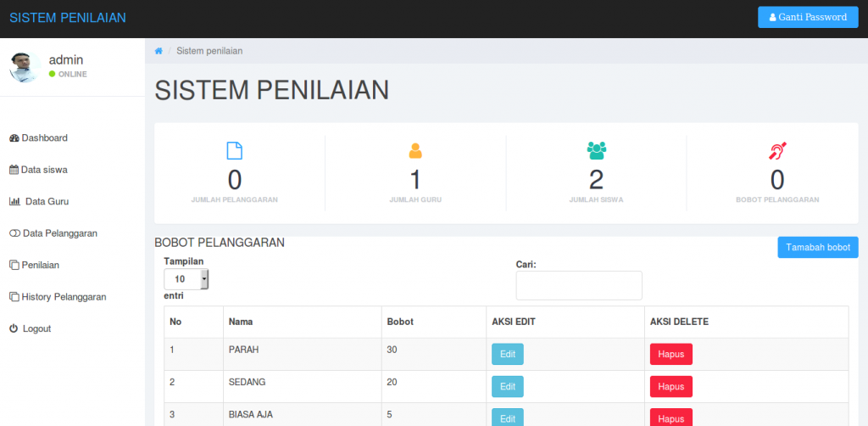Viewport: 868px width, 426px height.
Task: Click the BIASA AJA name cell
Action: tap(303, 414)
